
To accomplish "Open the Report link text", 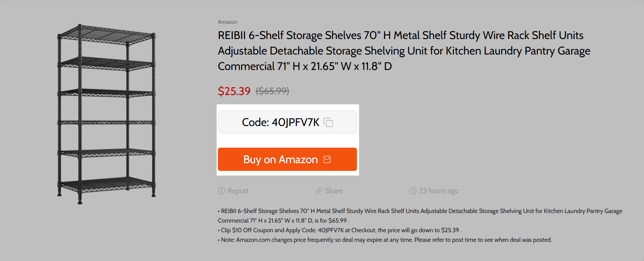I will click(238, 191).
